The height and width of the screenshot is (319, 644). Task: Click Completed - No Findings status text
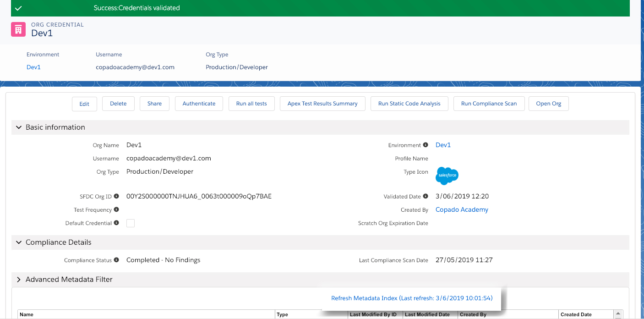pos(164,260)
